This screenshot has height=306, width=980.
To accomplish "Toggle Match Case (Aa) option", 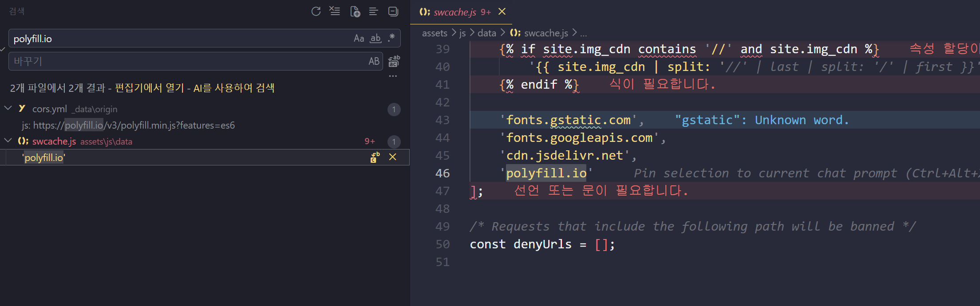I will pyautogui.click(x=359, y=38).
